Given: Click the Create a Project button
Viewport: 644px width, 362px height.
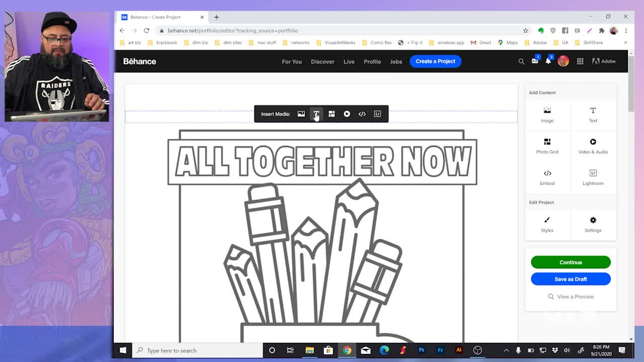Looking at the screenshot, I should click(435, 61).
